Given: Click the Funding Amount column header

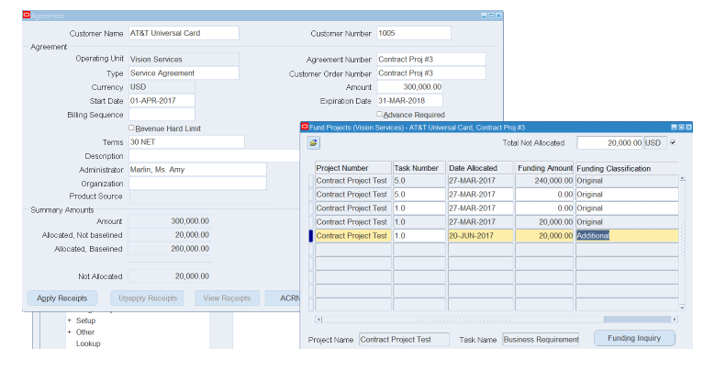Looking at the screenshot, I should click(545, 168).
